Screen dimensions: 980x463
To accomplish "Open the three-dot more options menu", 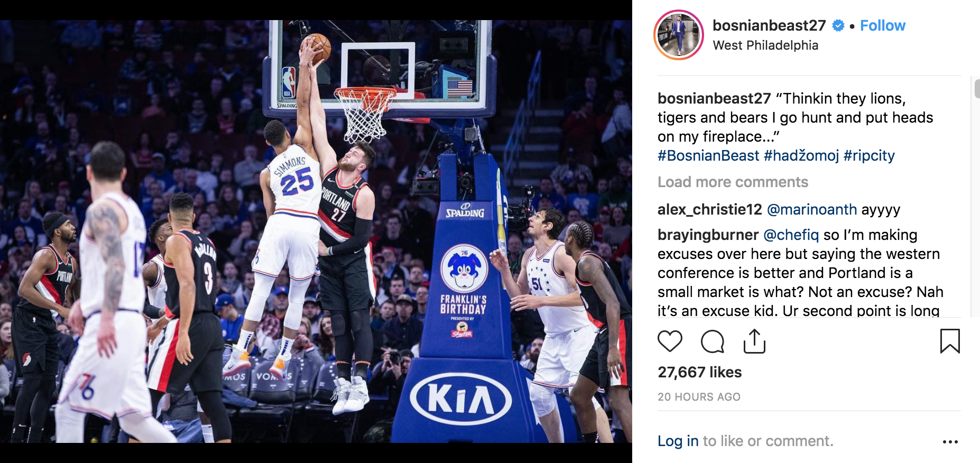I will coord(950,442).
